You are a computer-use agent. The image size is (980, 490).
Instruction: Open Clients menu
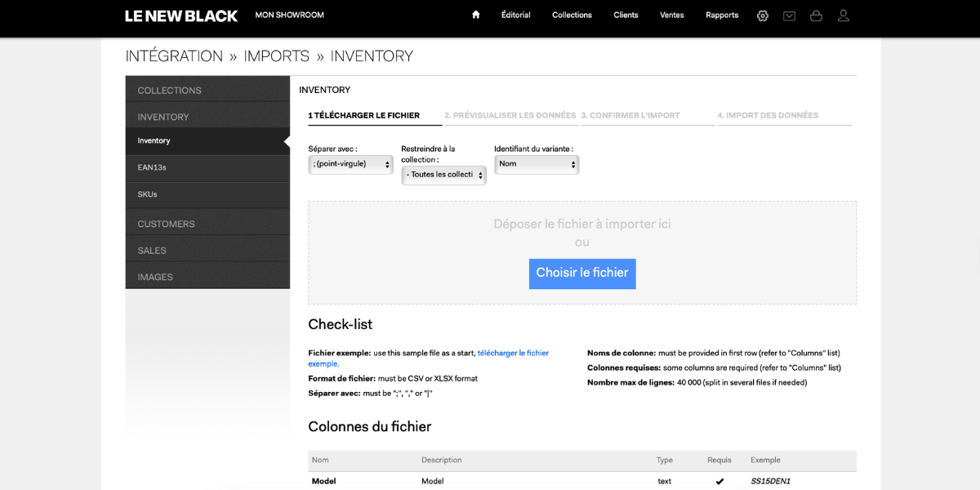(x=626, y=15)
